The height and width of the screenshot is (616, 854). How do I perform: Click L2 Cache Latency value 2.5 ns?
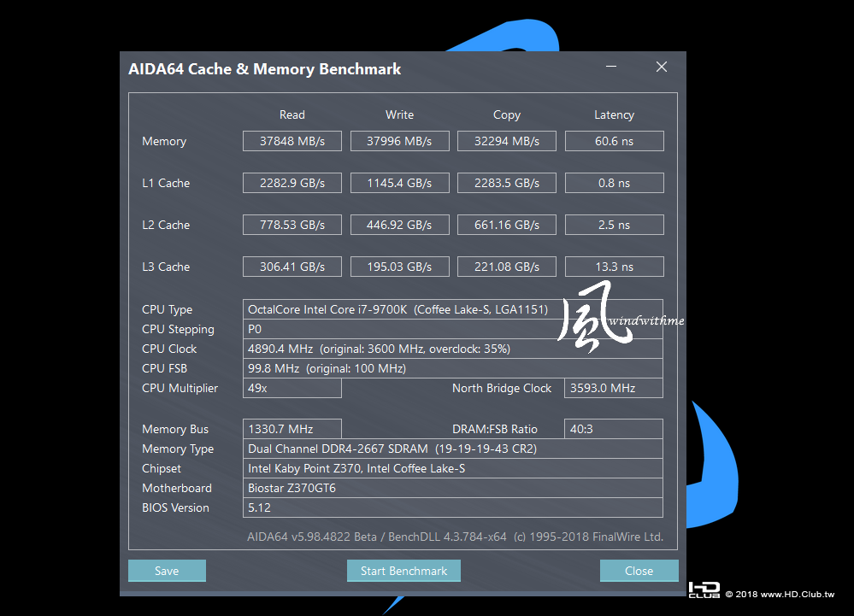click(x=615, y=225)
